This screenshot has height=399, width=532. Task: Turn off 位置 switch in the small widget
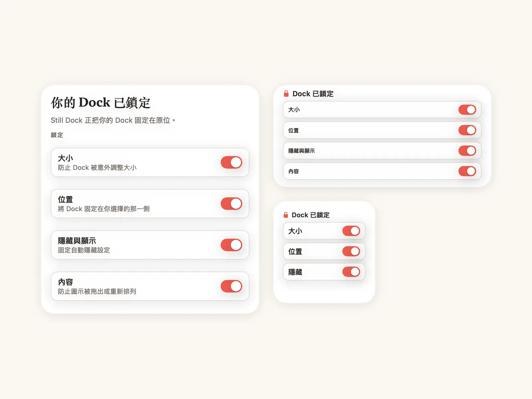[x=351, y=251]
